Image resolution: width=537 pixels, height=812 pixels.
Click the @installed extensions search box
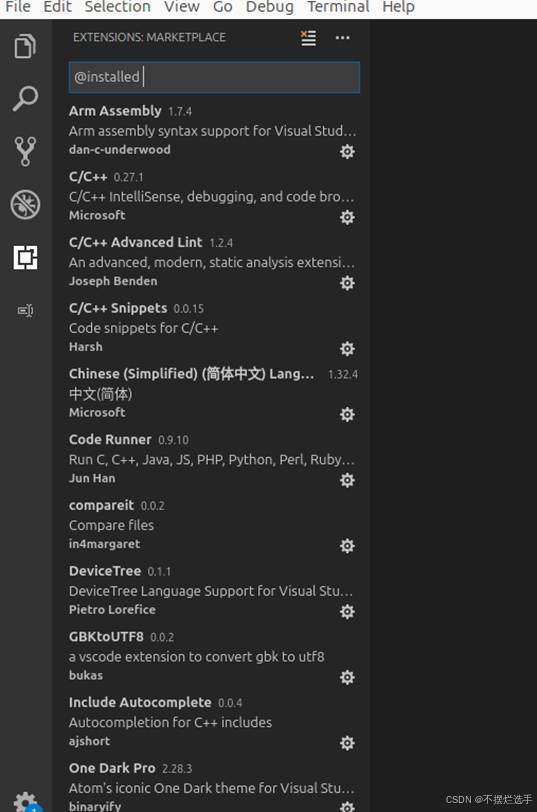click(214, 77)
